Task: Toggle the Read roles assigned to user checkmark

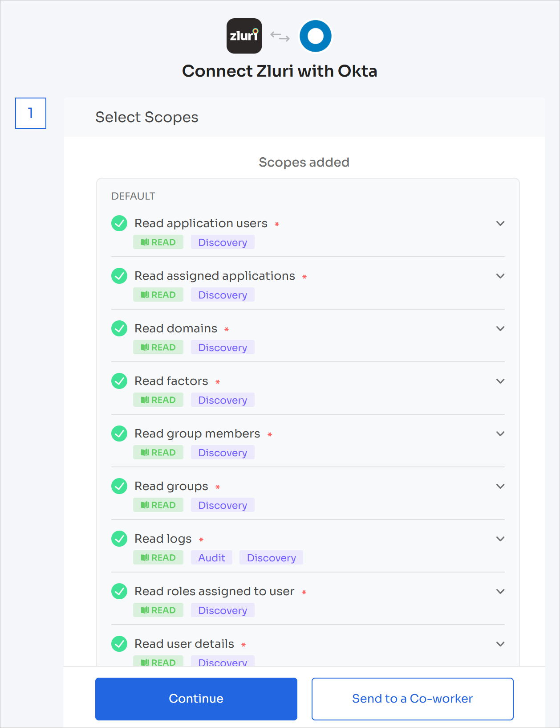Action: [x=119, y=591]
